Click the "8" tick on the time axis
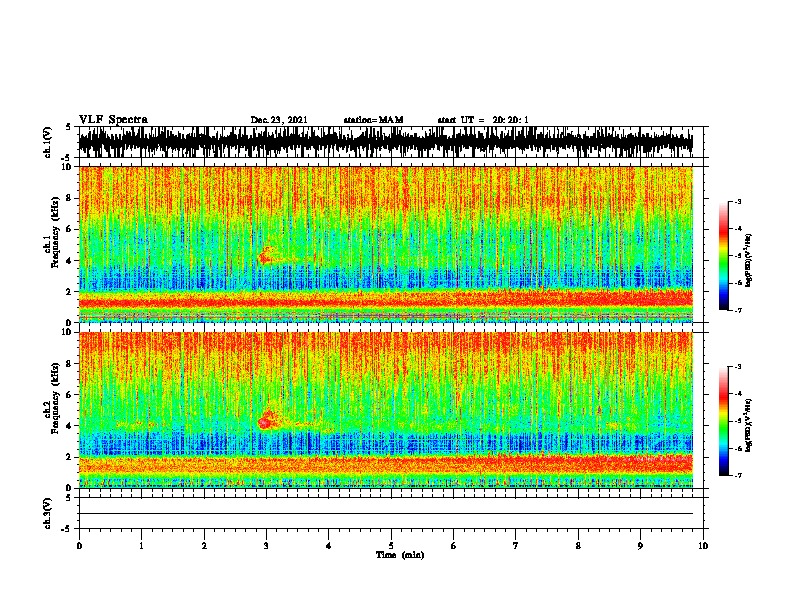The height and width of the screenshot is (612, 792). pyautogui.click(x=578, y=546)
